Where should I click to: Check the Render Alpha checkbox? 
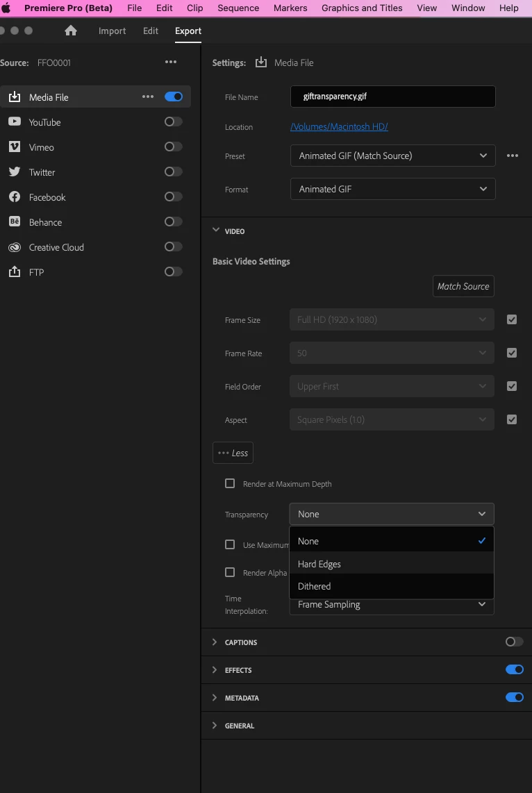tap(230, 572)
